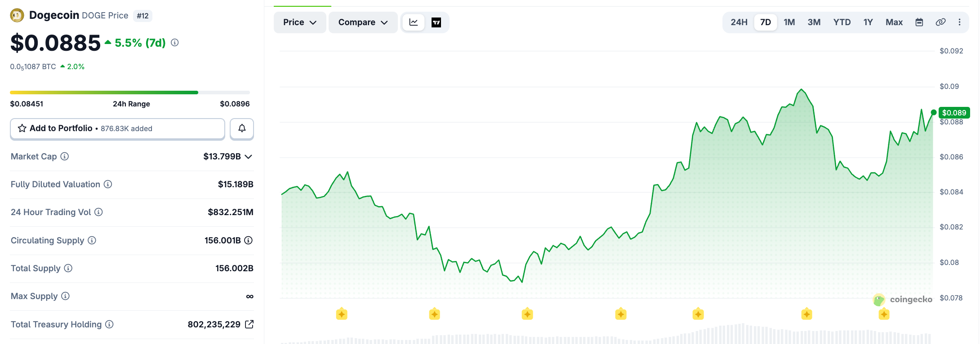Click the star icon in Add to Portfolio

(22, 128)
